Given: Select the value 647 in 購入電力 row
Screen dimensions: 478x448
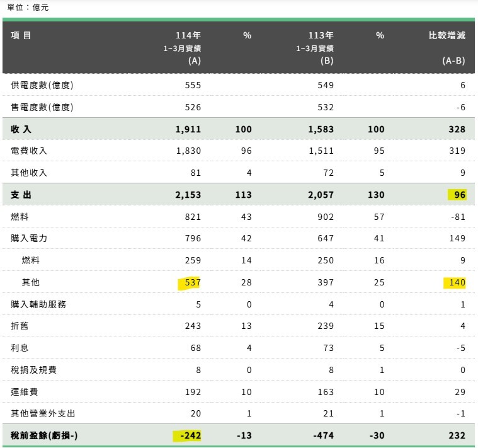Looking at the screenshot, I should click(x=326, y=238).
